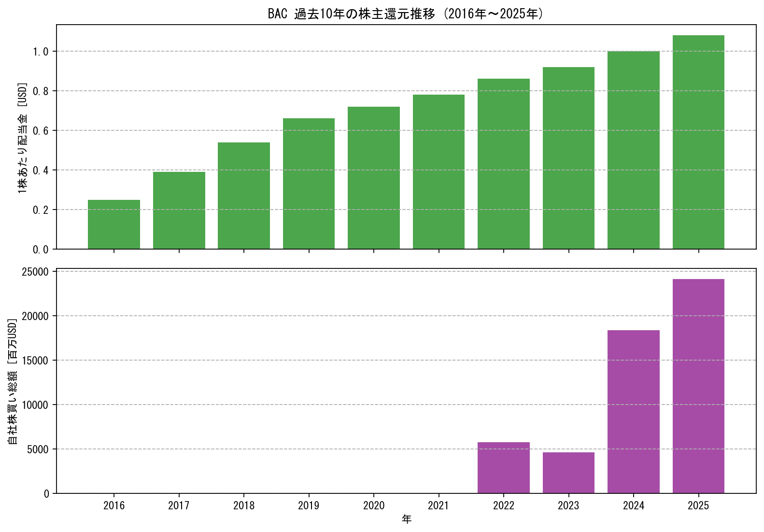764x532 pixels.
Task: Click the "5000" buyback axis tick
Action: click(x=39, y=449)
